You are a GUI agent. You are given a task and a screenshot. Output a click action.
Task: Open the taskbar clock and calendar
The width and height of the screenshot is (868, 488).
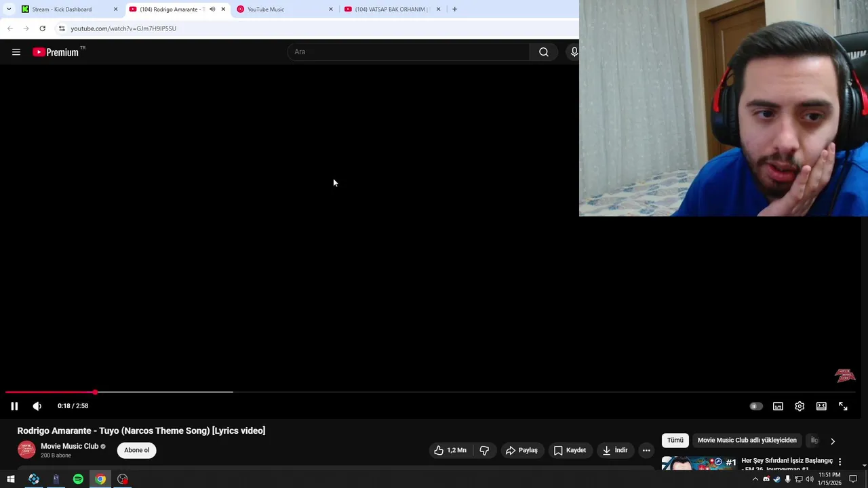[829, 479]
